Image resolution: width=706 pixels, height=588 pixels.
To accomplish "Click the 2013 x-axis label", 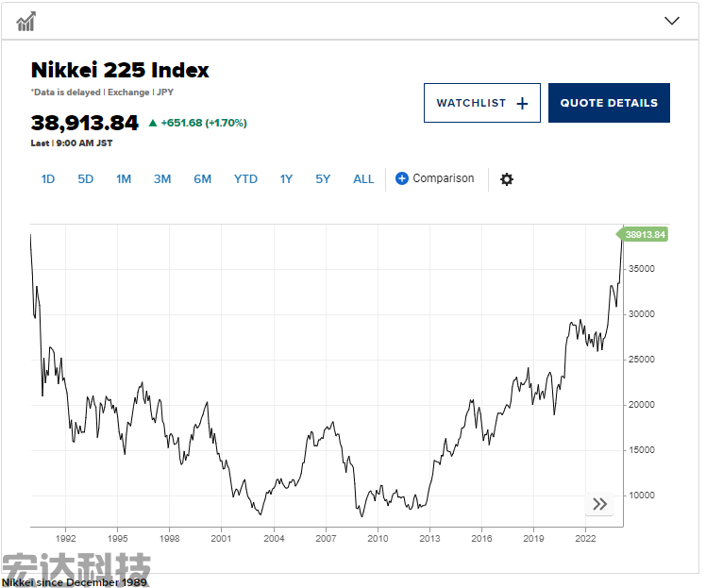I will coord(429,538).
